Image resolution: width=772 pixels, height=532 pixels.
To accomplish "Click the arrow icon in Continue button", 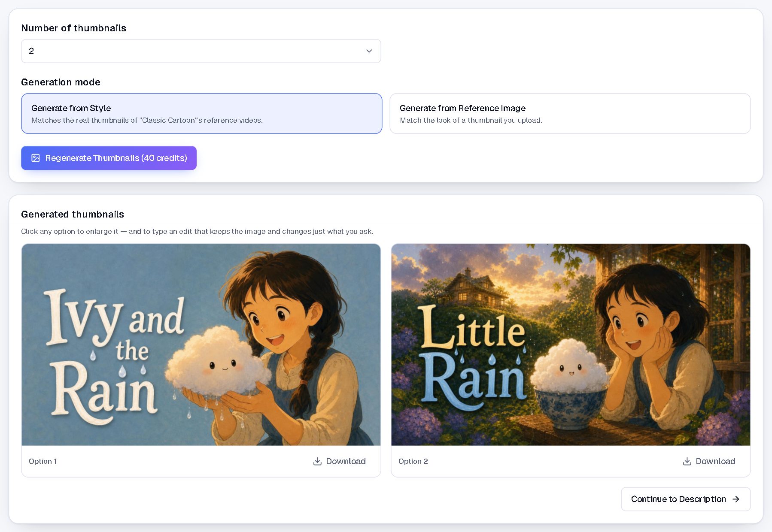I will (736, 499).
